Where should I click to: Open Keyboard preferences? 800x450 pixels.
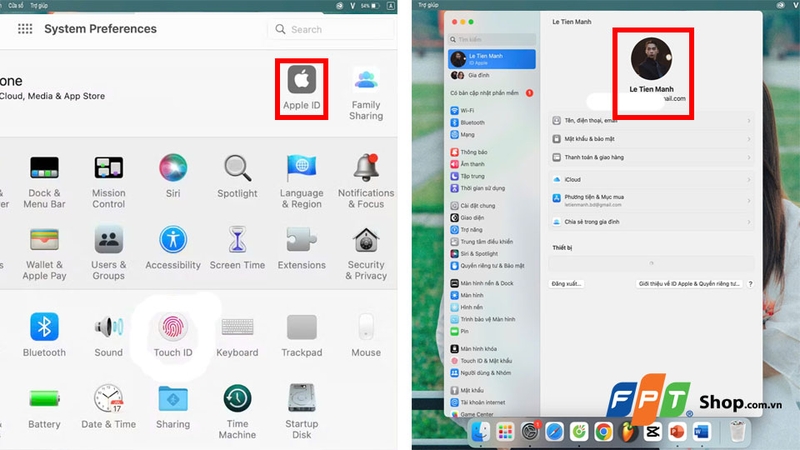click(x=237, y=335)
